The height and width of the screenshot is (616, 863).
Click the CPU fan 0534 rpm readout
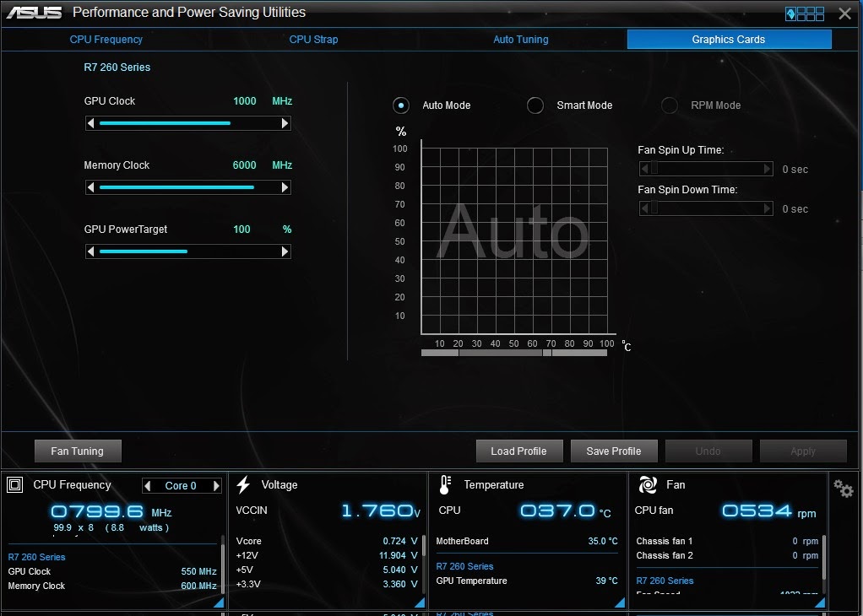coord(769,511)
